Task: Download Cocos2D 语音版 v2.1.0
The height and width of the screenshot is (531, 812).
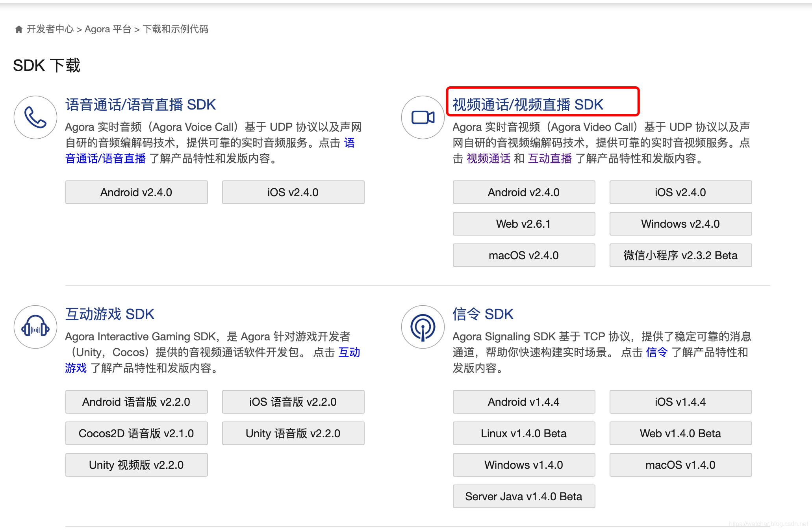Action: point(136,433)
